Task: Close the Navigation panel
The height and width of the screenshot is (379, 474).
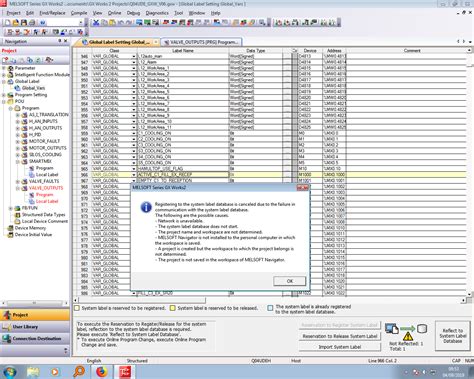Action: [66, 41]
